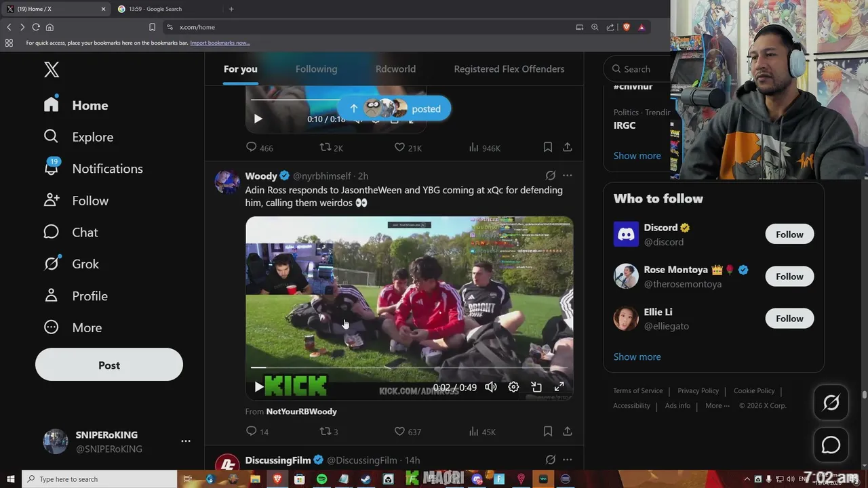The image size is (868, 488).
Task: Switch to the For you tab
Action: [241, 69]
